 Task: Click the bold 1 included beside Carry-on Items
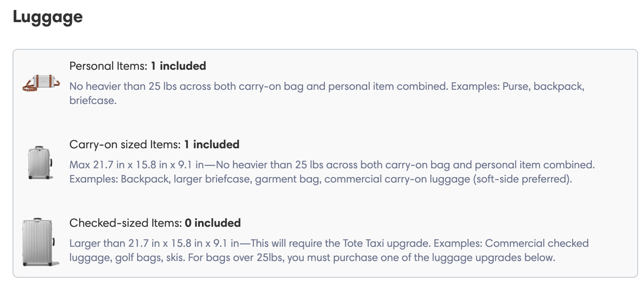click(212, 144)
